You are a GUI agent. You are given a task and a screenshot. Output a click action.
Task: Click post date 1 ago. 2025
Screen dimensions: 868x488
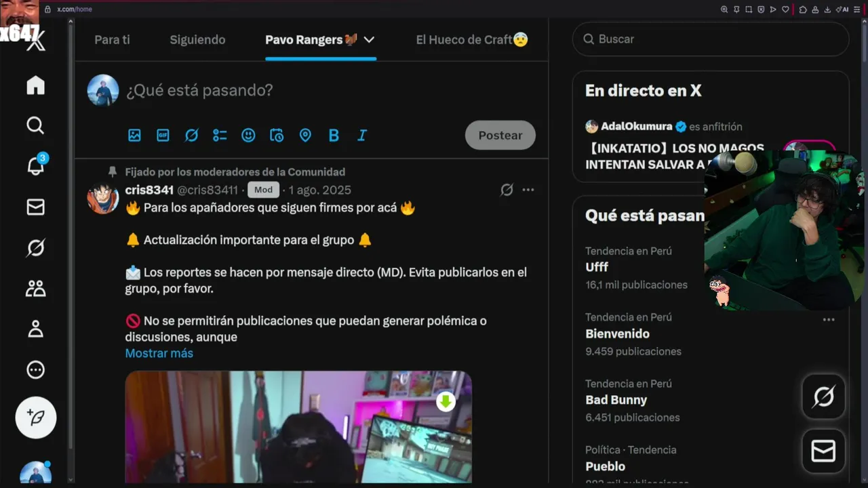pyautogui.click(x=320, y=190)
